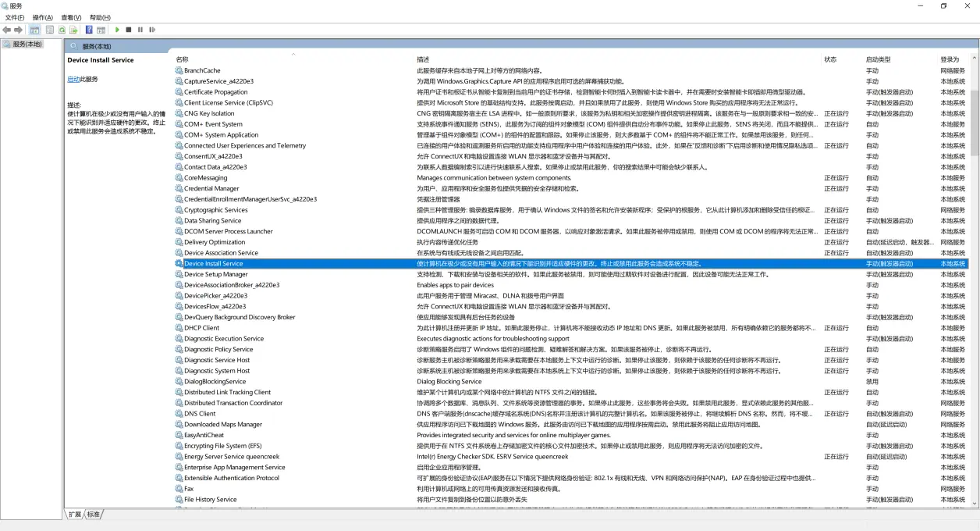Image resolution: width=980 pixels, height=531 pixels.
Task: Click the gear icon beside EasyAntiCheat
Action: [179, 435]
